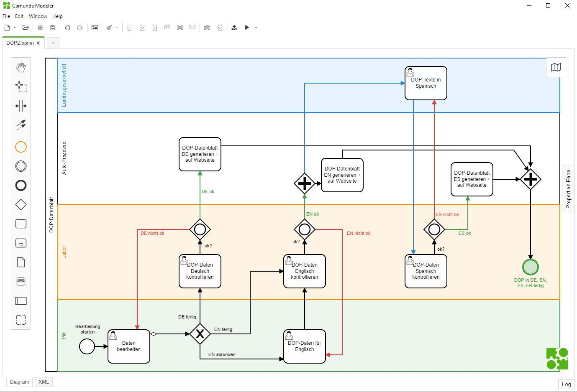Click the deploy diagram icon

[x=234, y=28]
